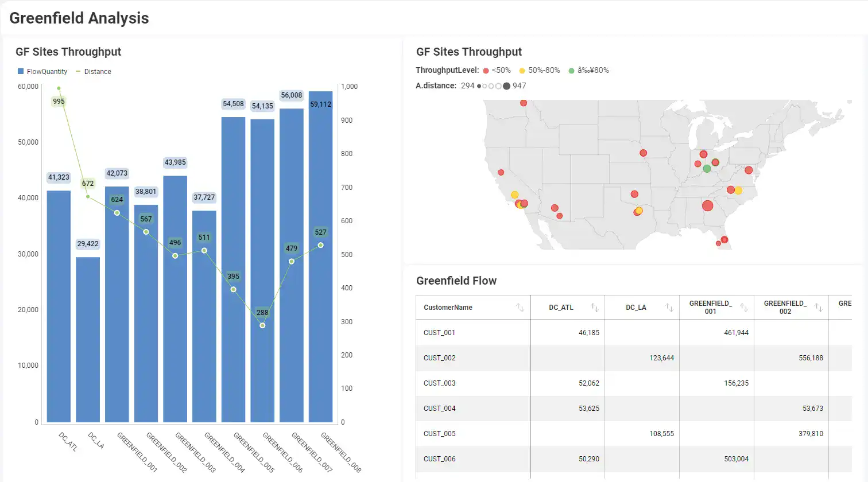This screenshot has width=868, height=482.
Task: Sort the DC_LA column using its arrows
Action: (669, 308)
